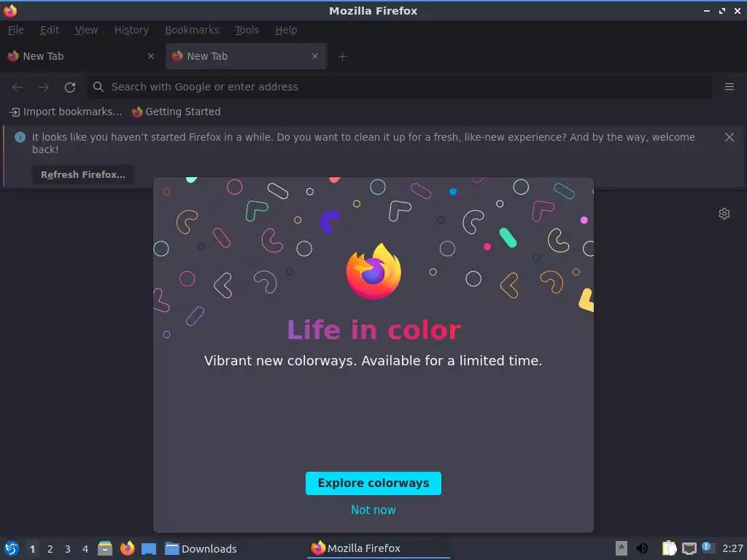The height and width of the screenshot is (560, 747).
Task: Open the View menu
Action: pyautogui.click(x=86, y=30)
